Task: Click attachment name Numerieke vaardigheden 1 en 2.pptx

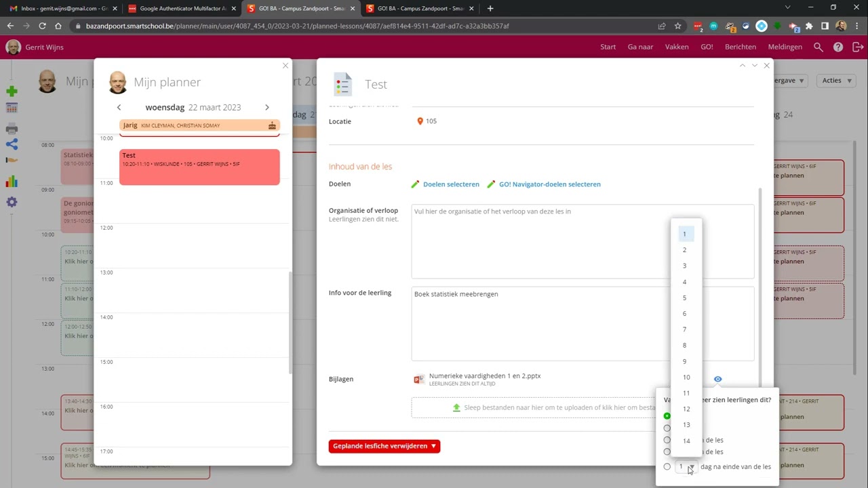Action: click(x=485, y=375)
